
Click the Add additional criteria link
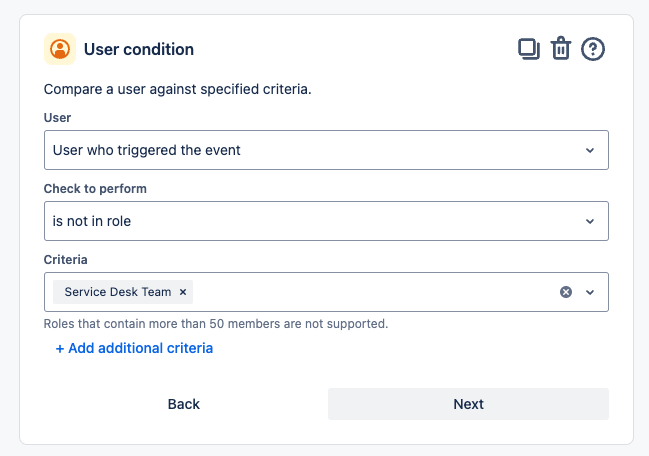tap(134, 348)
